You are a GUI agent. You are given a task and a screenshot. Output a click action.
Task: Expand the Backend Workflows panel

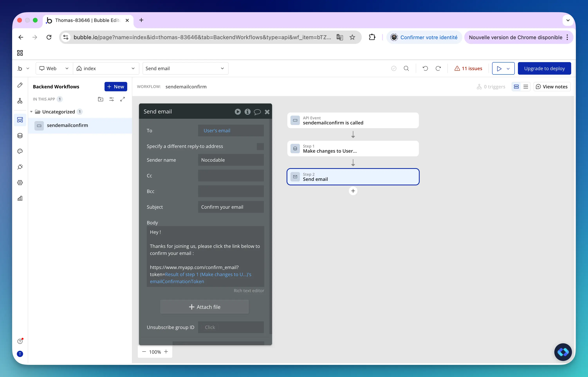(x=123, y=99)
